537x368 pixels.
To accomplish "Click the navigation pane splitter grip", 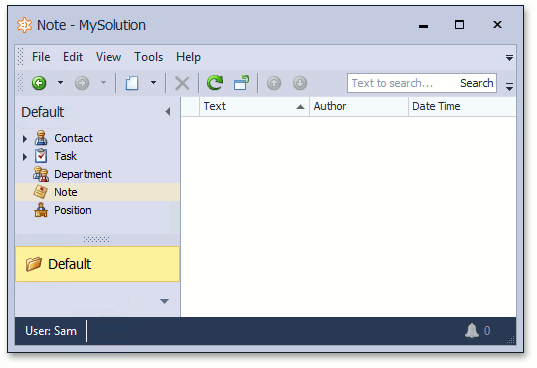I will coord(97,239).
